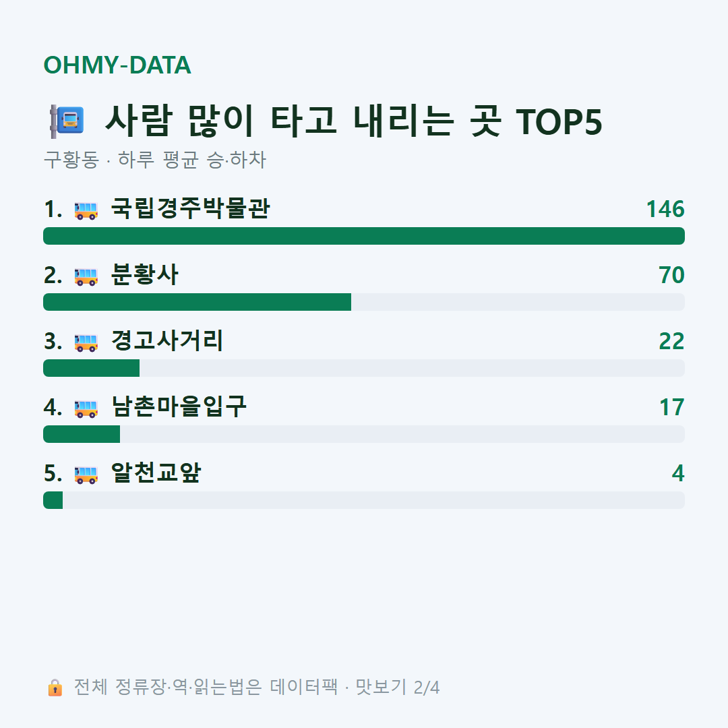Click the bus stop sign icon in title
Image resolution: width=728 pixels, height=728 pixels.
point(67,121)
